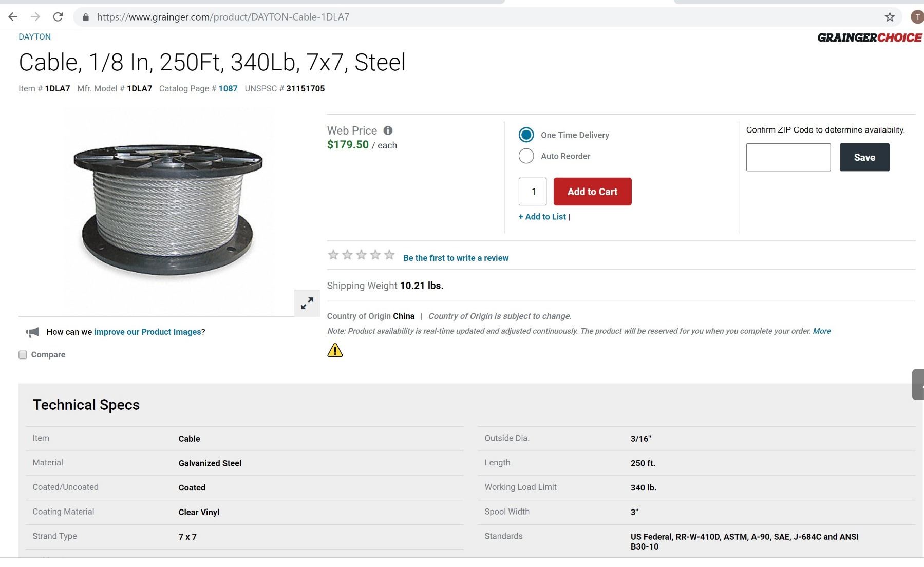Select the Auto Reorder option
This screenshot has width=924, height=567.
pyautogui.click(x=526, y=156)
